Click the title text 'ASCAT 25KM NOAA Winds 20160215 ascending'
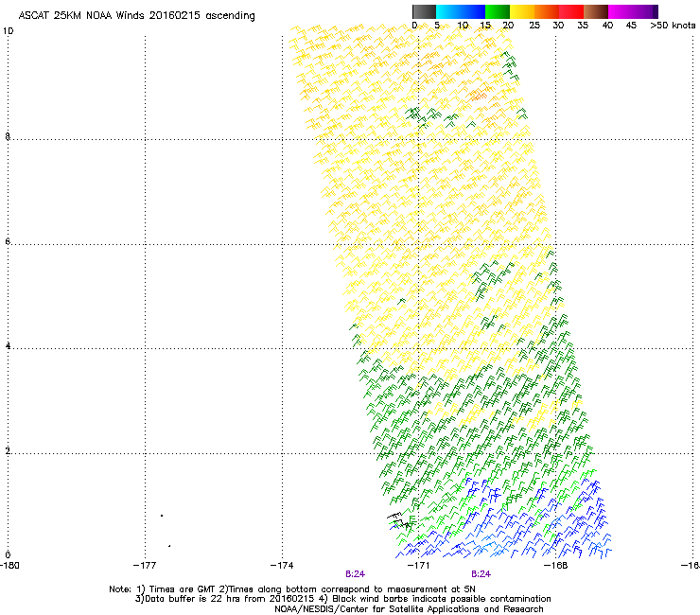700x615 pixels. (136, 16)
